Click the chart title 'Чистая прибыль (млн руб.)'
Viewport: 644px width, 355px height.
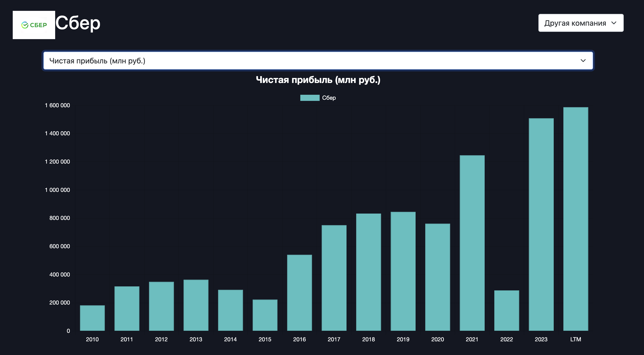point(318,80)
